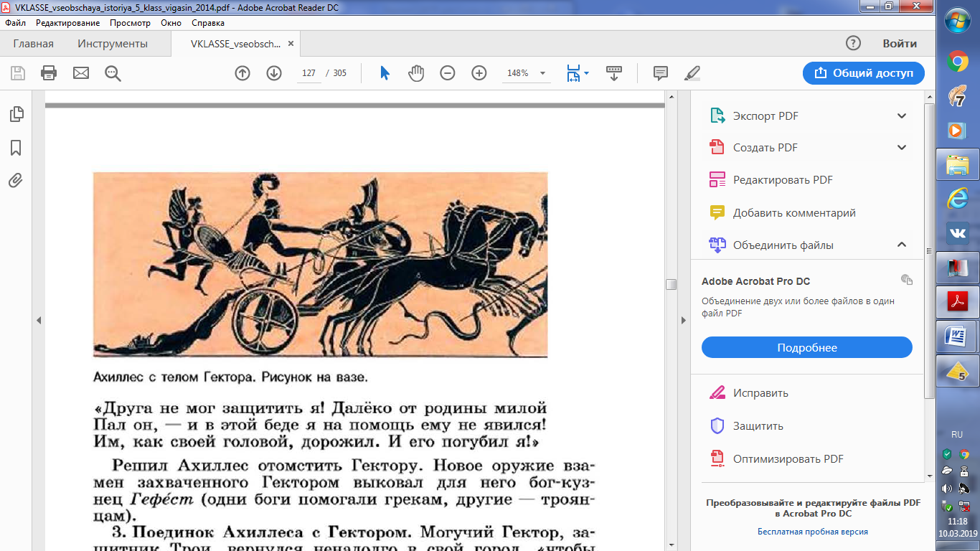Click the Войти sign-in button
This screenshot has width=980, height=551.
[x=900, y=44]
